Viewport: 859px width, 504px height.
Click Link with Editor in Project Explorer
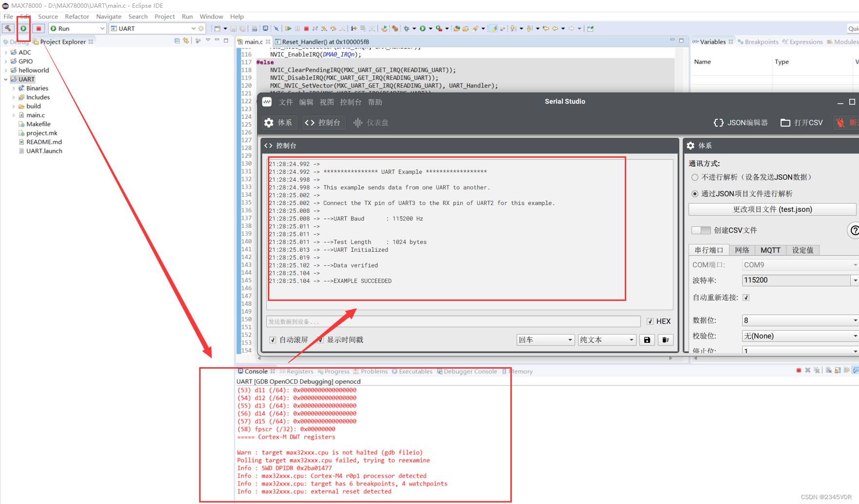point(186,41)
